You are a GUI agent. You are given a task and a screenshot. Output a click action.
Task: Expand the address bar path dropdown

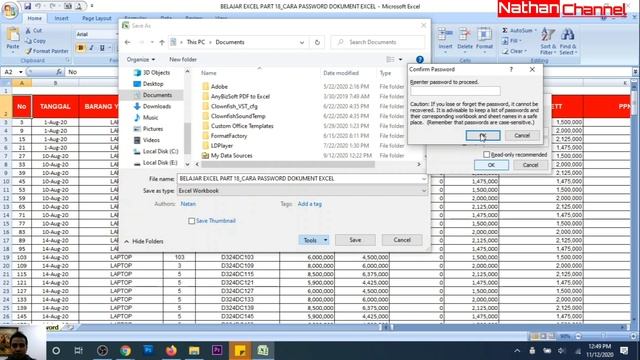pyautogui.click(x=302, y=42)
